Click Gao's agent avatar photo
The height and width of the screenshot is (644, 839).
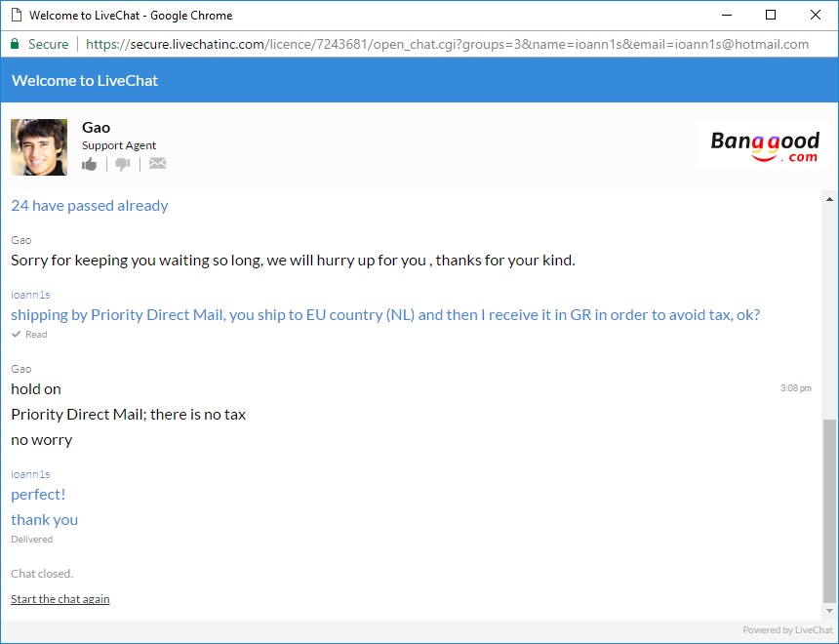pos(39,147)
